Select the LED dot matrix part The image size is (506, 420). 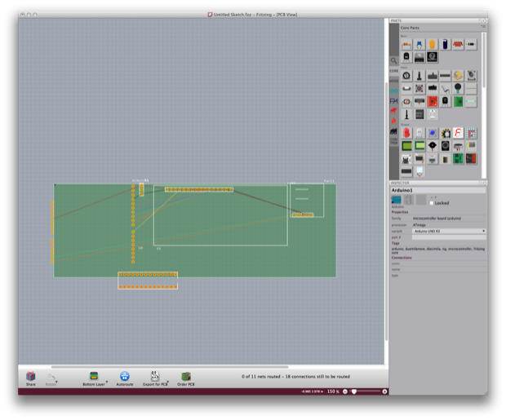471,133
